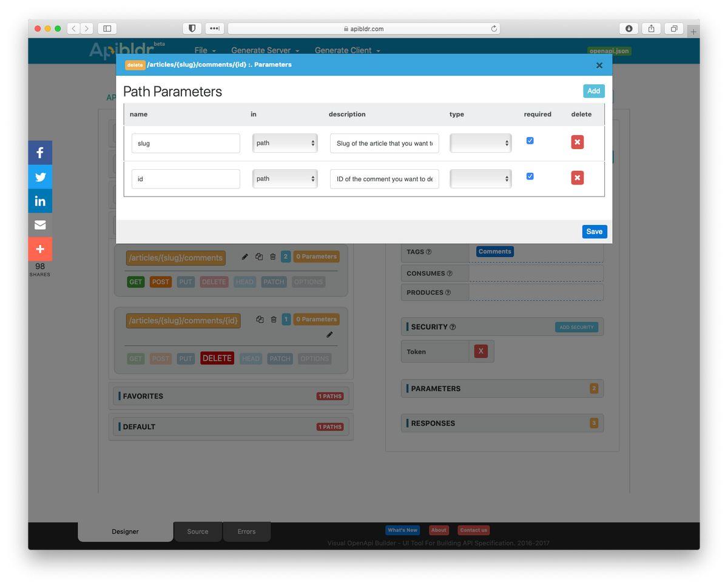728x587 pixels.
Task: Save the path parameters
Action: [594, 232]
